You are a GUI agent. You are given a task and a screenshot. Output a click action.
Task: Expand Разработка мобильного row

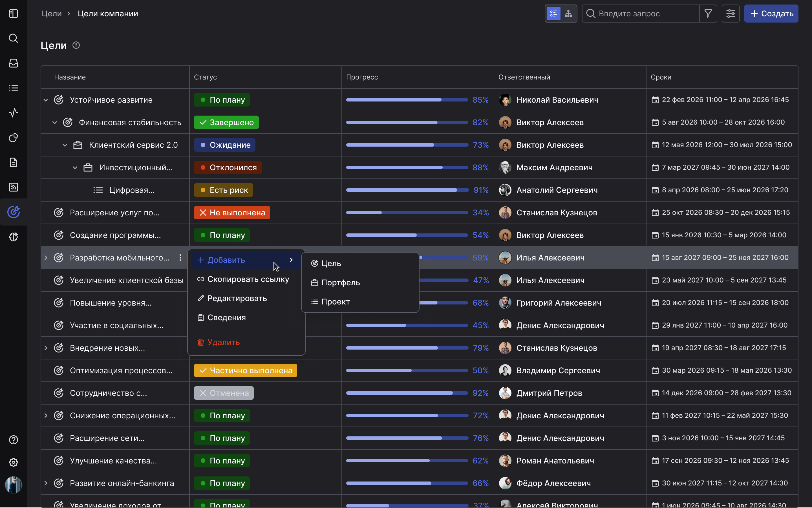point(46,258)
